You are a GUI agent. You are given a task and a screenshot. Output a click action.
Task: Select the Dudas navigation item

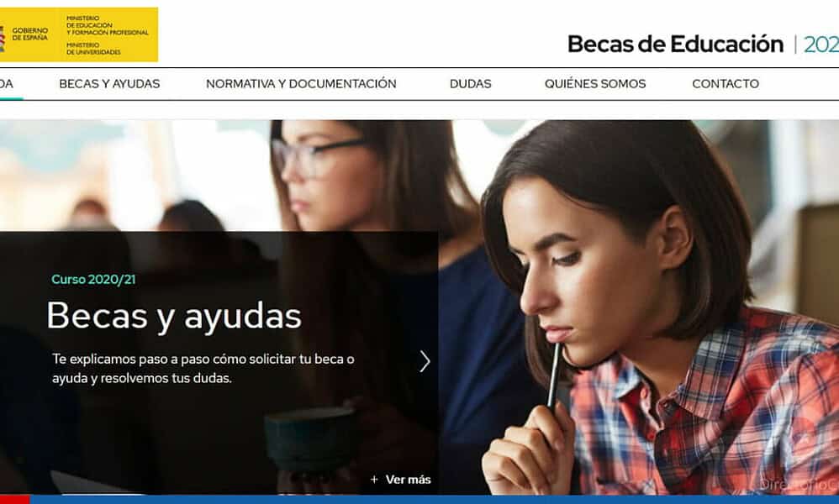[470, 84]
